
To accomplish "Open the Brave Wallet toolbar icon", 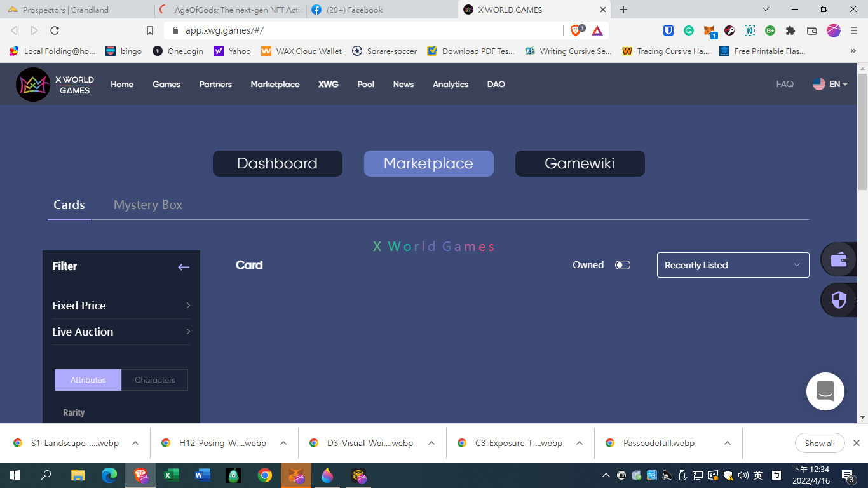I will point(812,30).
